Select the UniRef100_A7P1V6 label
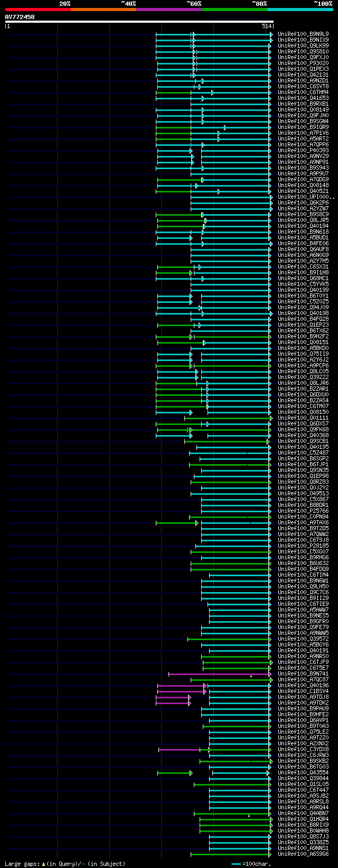The height and width of the screenshot is (868, 338). click(303, 133)
